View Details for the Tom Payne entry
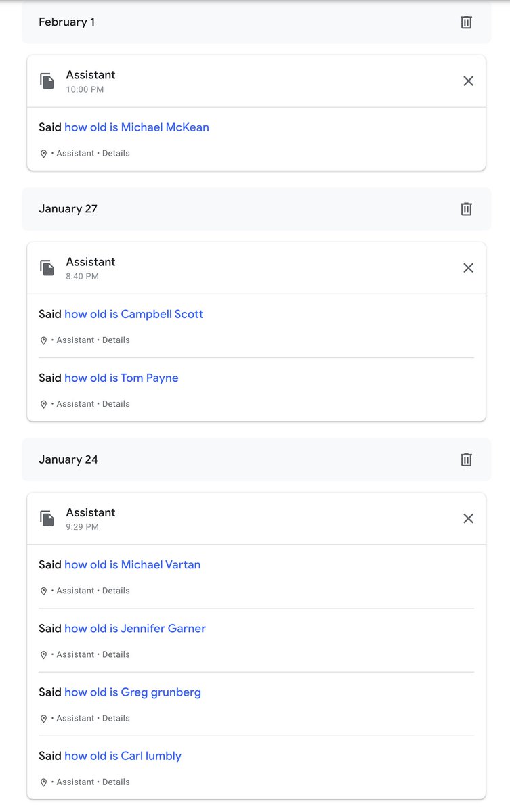The height and width of the screenshot is (812, 510). click(116, 404)
